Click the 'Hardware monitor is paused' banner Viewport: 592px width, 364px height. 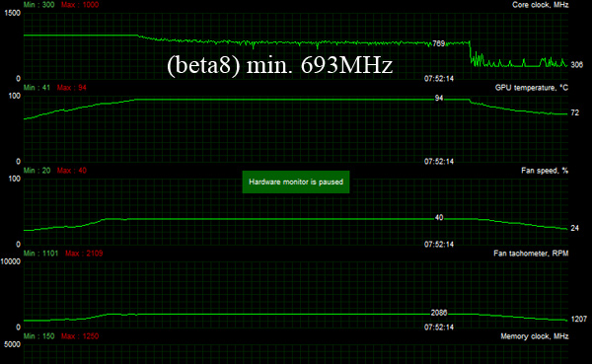296,182
